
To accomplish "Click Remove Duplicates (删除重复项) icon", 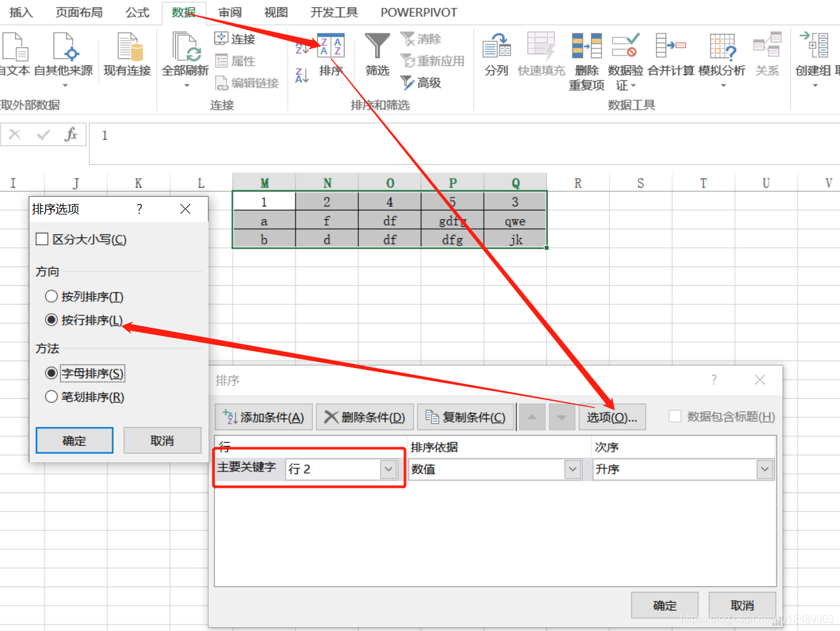I will pyautogui.click(x=586, y=46).
